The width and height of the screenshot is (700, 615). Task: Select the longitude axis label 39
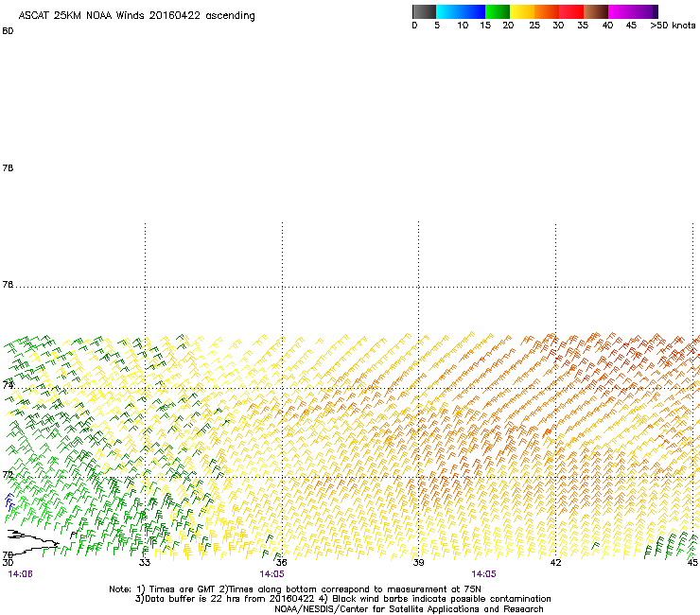coord(418,562)
